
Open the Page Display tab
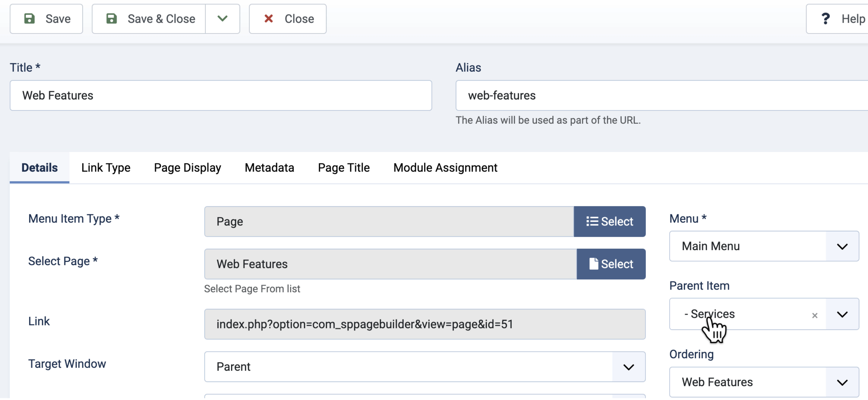(187, 168)
